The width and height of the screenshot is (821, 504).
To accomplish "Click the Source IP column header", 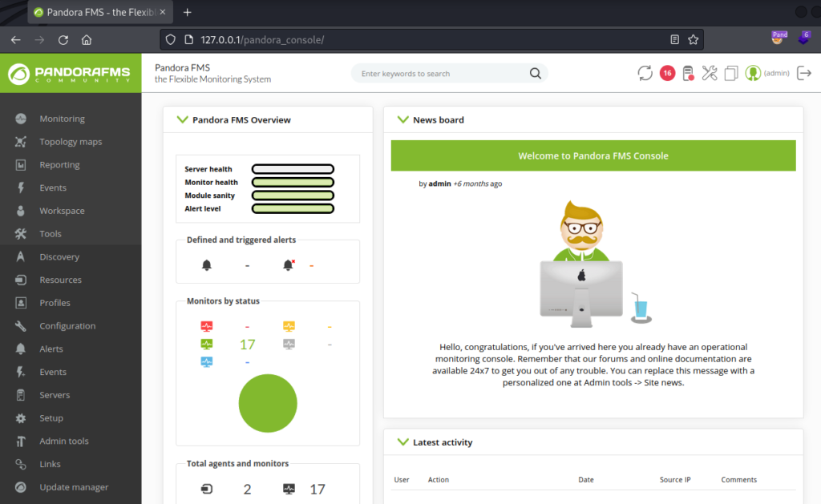I will tap(675, 479).
